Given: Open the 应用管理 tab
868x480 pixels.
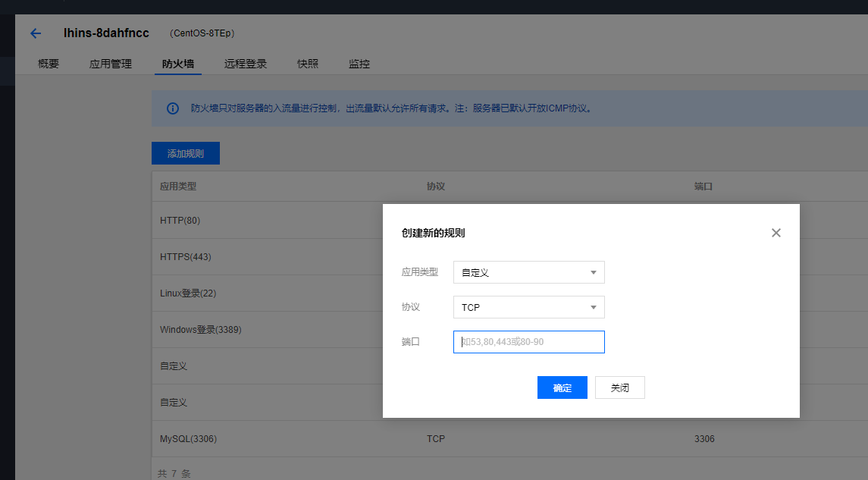Looking at the screenshot, I should coord(110,64).
